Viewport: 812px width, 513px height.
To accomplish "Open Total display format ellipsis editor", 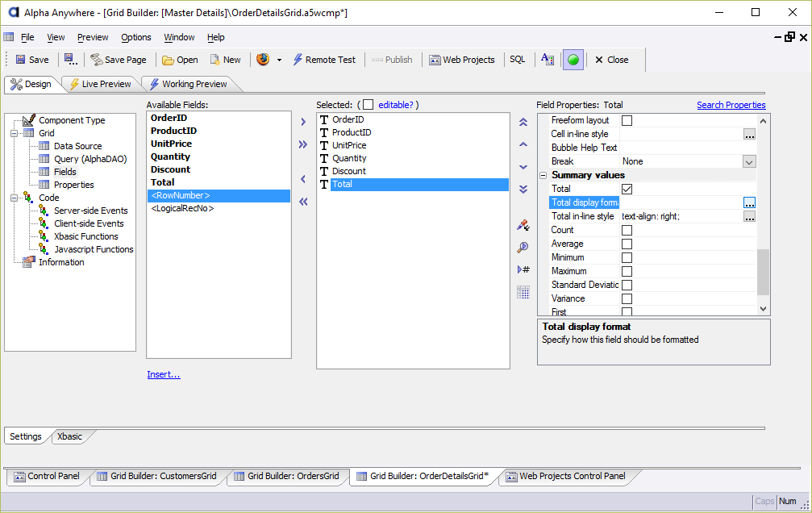I will click(749, 202).
